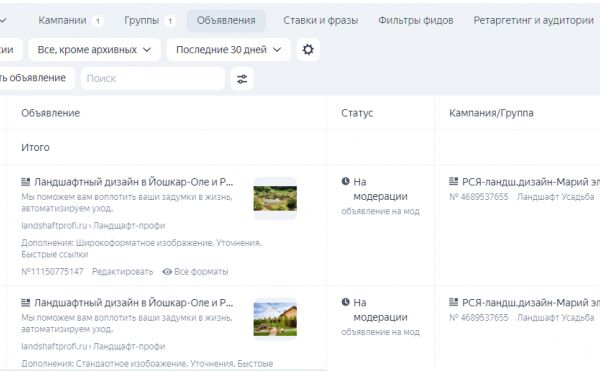
Task: Click the Широкоформатное изображение additions text
Action: click(x=145, y=243)
